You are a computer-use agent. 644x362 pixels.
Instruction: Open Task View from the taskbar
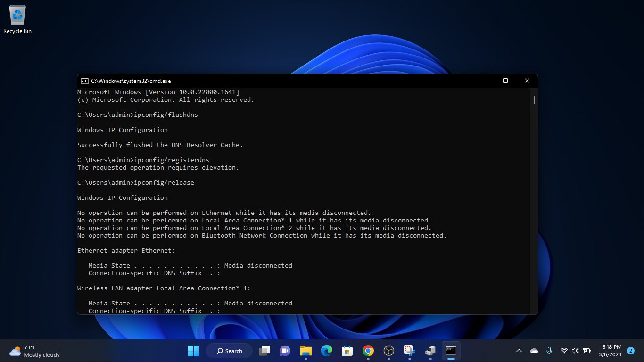click(264, 351)
